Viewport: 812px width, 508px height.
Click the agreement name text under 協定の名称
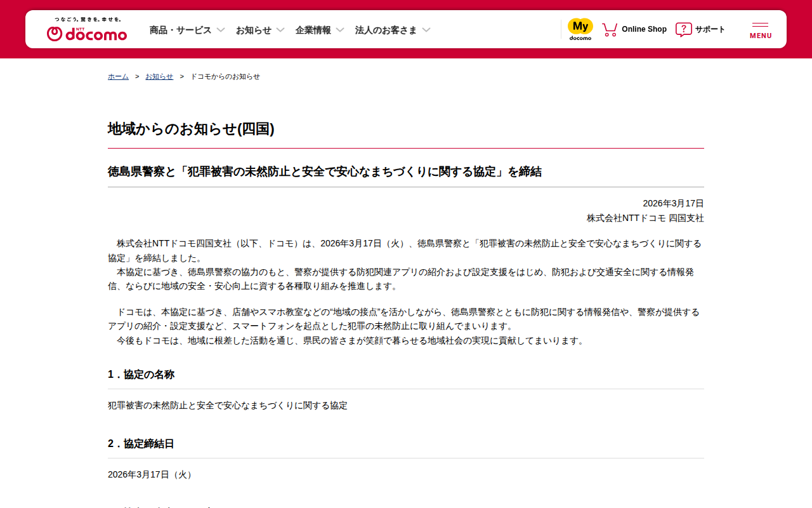(x=228, y=405)
